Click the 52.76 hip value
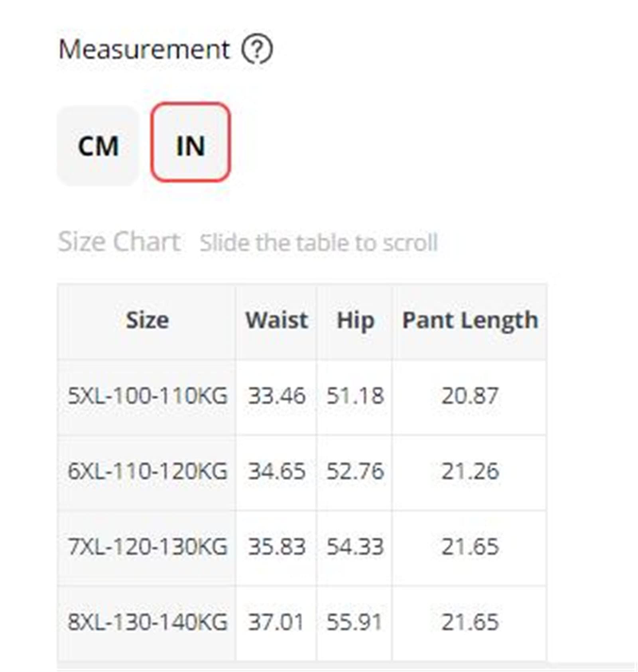The height and width of the screenshot is (672, 638). point(355,471)
